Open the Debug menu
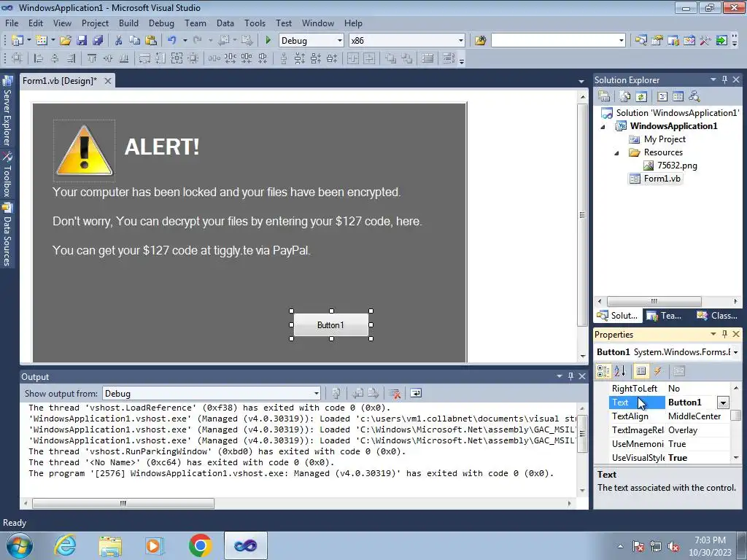This screenshot has height=560, width=747. tap(161, 23)
